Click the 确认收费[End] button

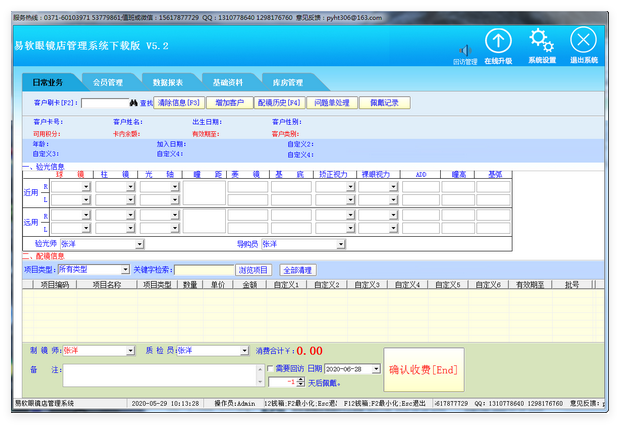point(423,370)
